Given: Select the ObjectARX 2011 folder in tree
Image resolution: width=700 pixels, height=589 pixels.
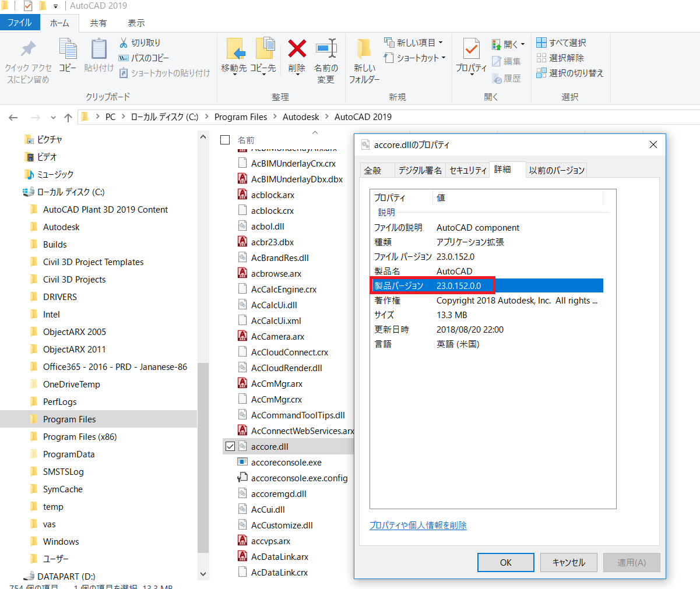Looking at the screenshot, I should 75,350.
